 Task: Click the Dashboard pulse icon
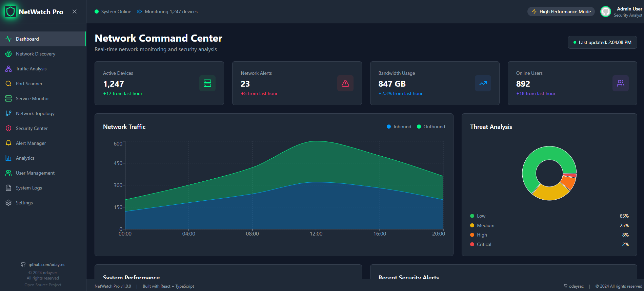(8, 39)
